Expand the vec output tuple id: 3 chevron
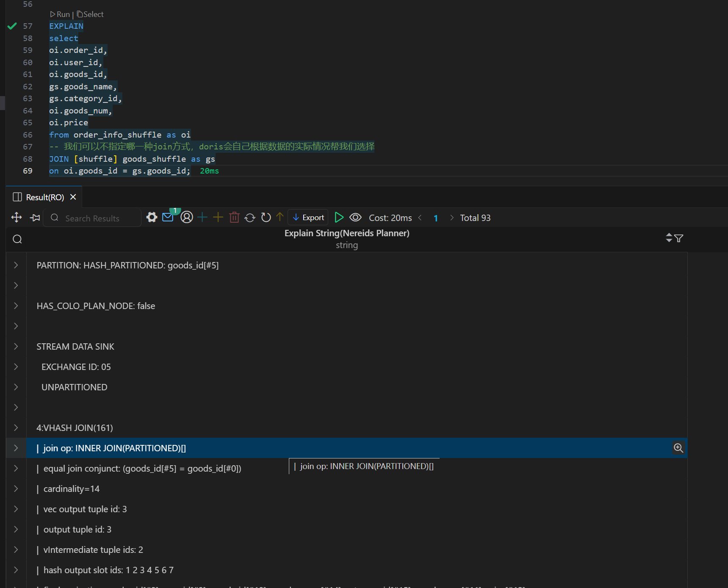 [x=16, y=509]
